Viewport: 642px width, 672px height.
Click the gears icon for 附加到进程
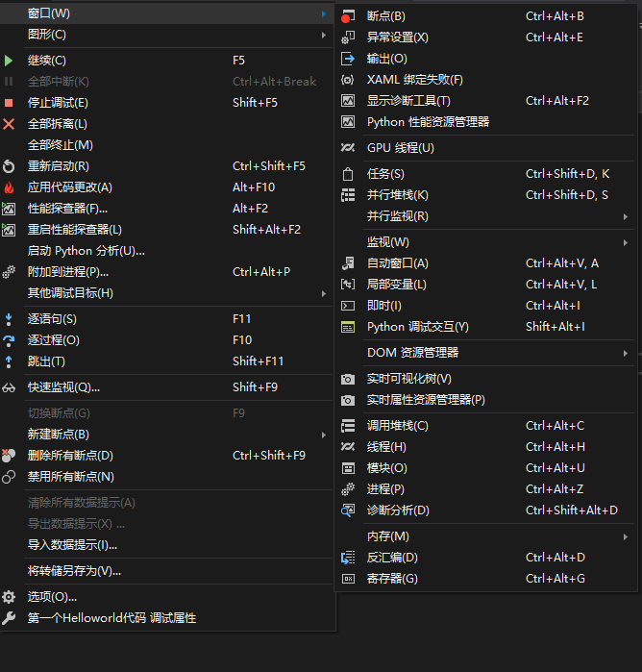(x=9, y=272)
